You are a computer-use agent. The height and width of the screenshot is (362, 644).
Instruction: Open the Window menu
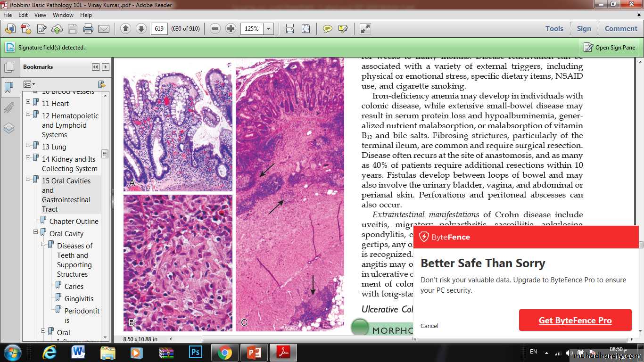63,15
